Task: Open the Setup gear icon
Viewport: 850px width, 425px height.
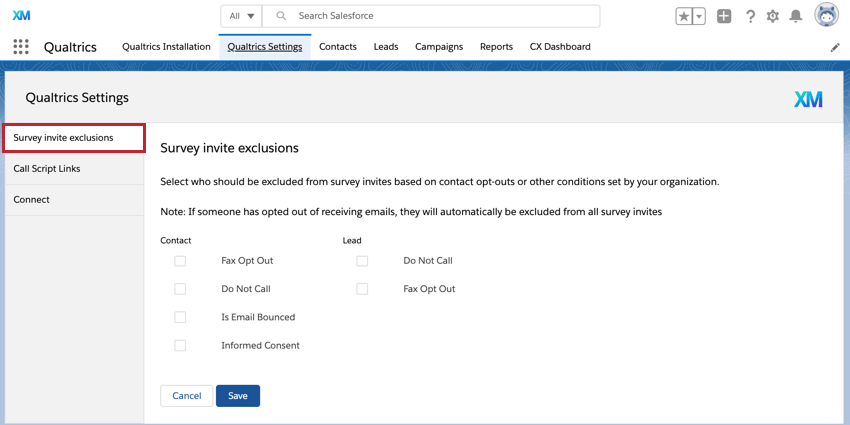Action: pyautogui.click(x=773, y=17)
